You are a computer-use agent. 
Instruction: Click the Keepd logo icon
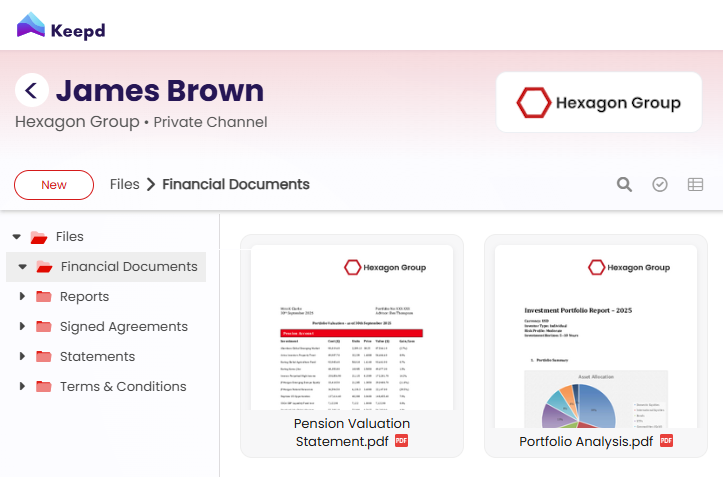point(30,25)
